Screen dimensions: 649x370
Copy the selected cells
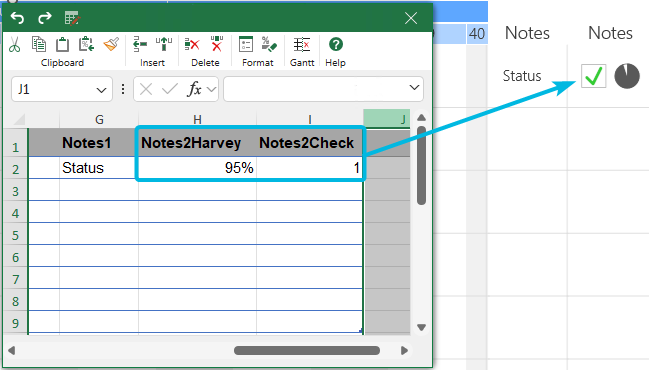point(39,44)
